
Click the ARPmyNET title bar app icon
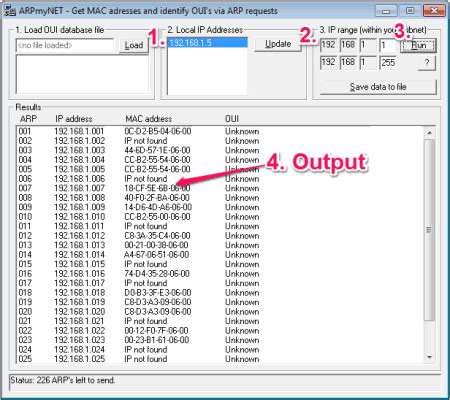[x=10, y=10]
